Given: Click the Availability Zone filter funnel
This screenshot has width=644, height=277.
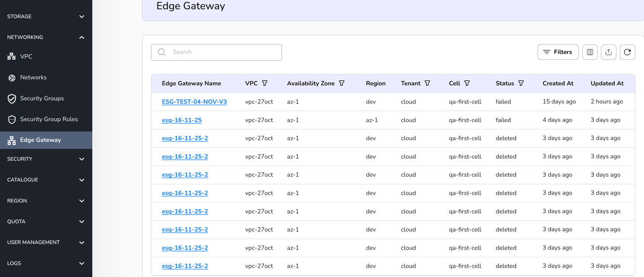Looking at the screenshot, I should pyautogui.click(x=342, y=83).
